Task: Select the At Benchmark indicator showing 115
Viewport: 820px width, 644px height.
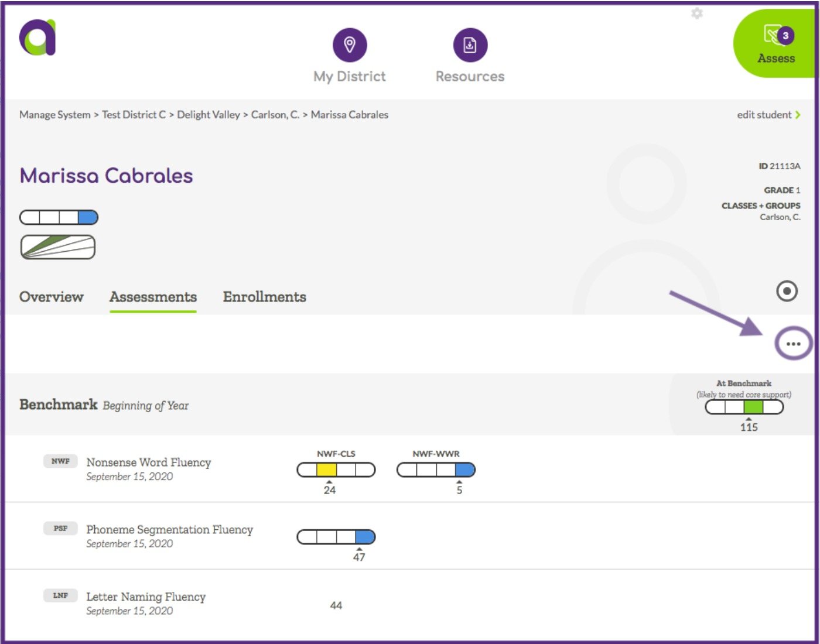Action: [743, 407]
